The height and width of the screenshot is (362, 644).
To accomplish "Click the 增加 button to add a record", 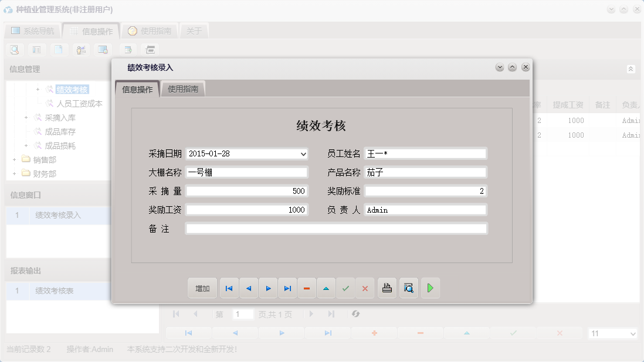I will pos(202,288).
